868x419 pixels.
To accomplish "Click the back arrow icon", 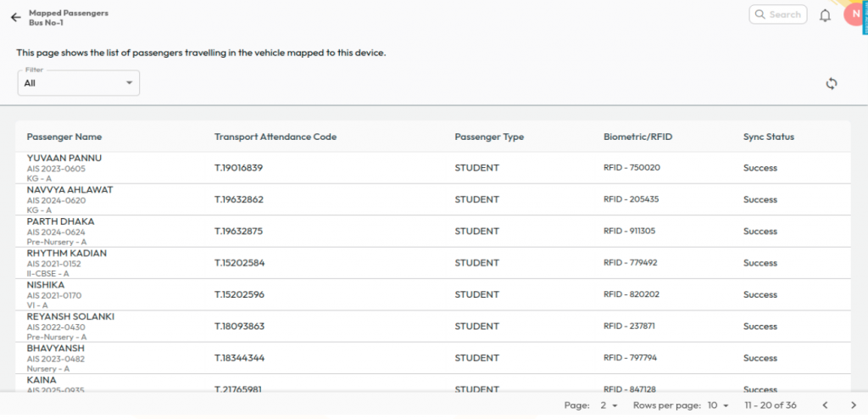I will tap(15, 17).
